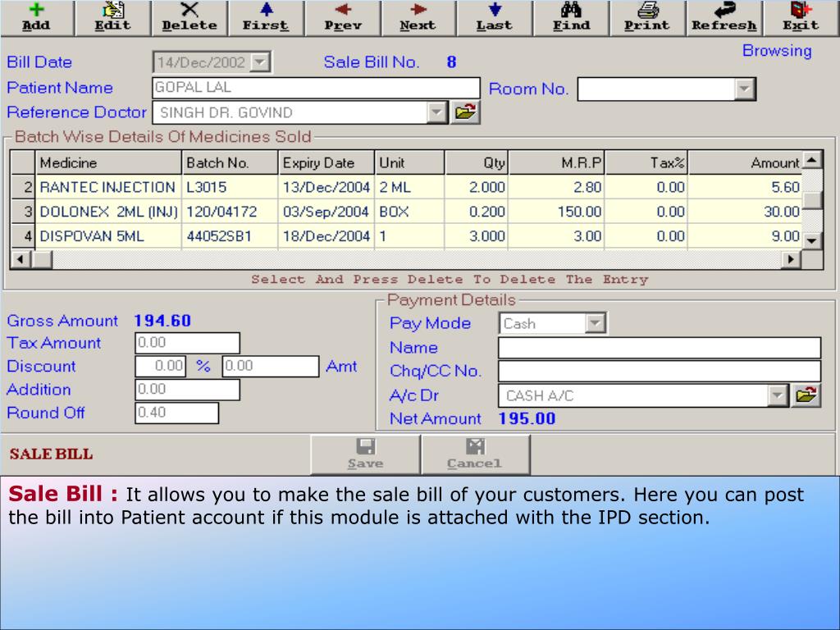
Task: Click the Save button
Action: coord(365,454)
